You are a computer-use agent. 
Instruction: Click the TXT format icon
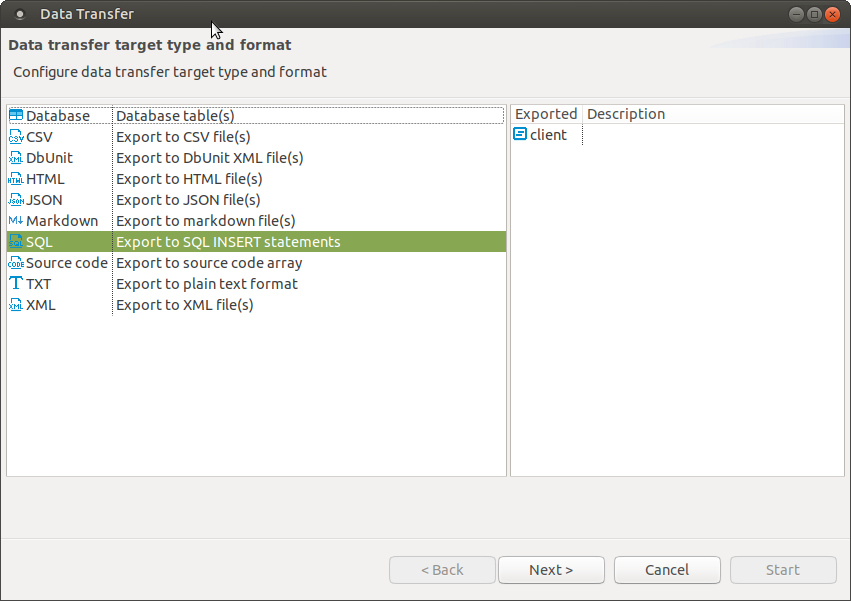coord(16,283)
